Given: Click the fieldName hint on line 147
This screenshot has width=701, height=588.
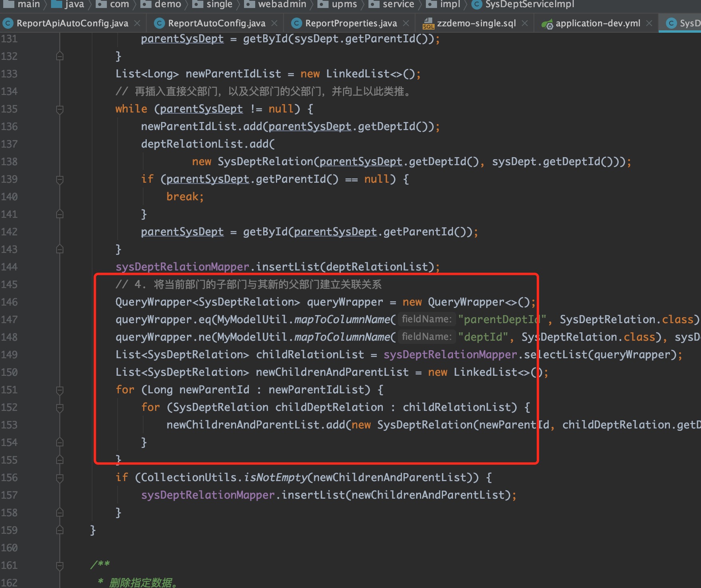Looking at the screenshot, I should click(426, 319).
